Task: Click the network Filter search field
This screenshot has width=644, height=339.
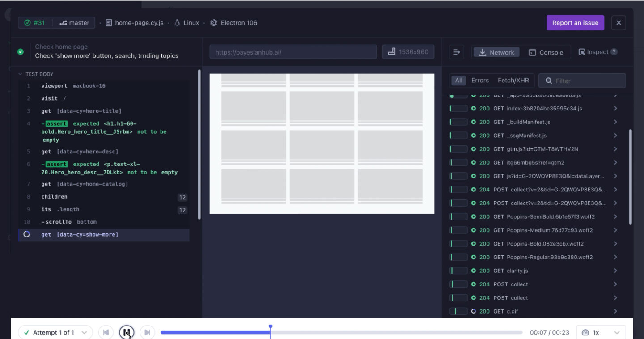Action: 582,81
